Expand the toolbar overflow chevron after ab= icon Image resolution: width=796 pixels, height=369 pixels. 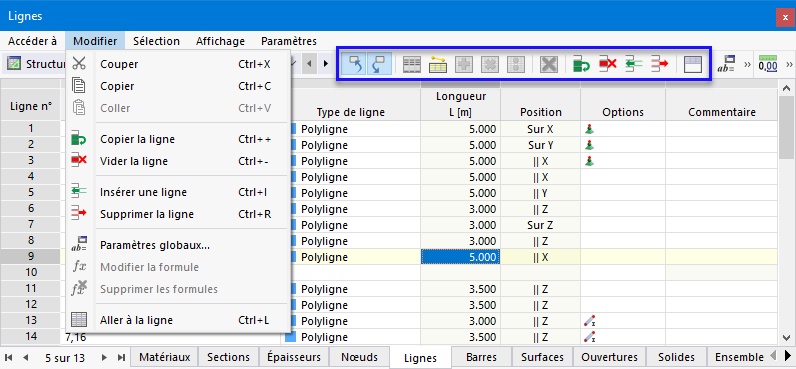tap(747, 64)
